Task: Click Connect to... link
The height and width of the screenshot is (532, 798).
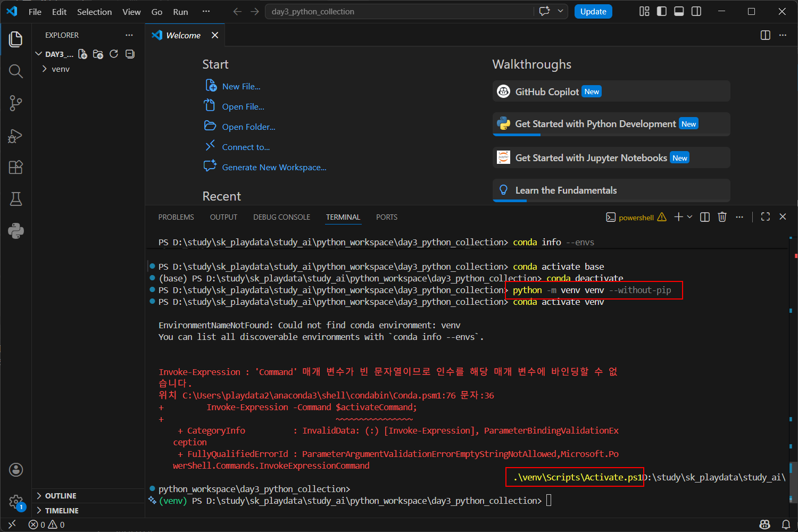Action: (246, 147)
